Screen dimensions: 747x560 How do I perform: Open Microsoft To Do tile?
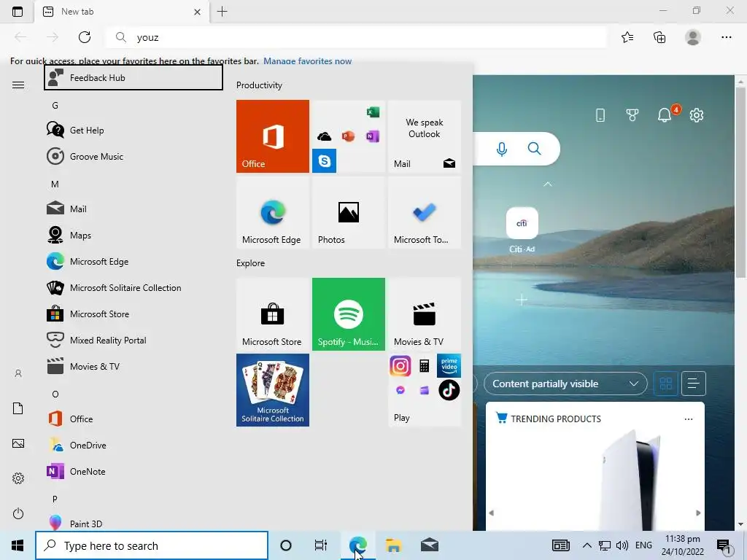(x=425, y=212)
